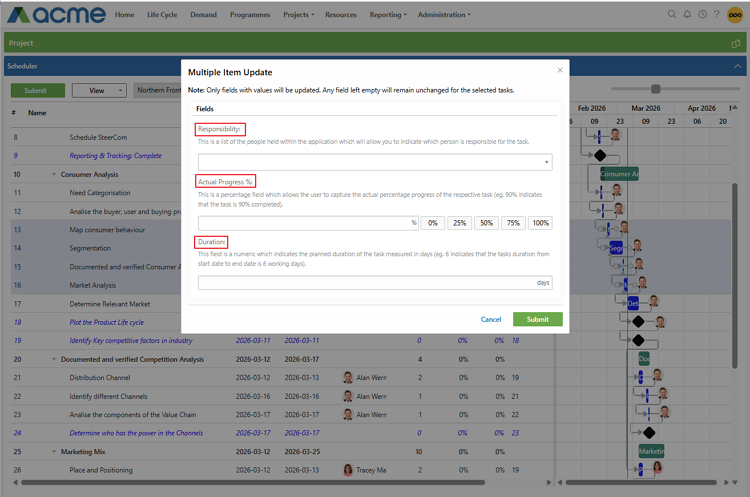Submit the Multiple Item Update form
Screen dimensions: 750x497
coord(537,319)
